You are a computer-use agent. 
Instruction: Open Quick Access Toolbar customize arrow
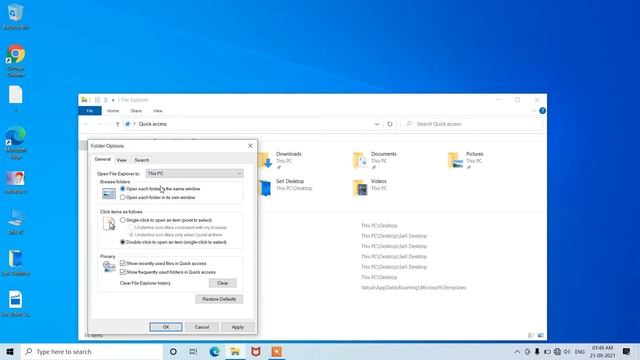click(x=113, y=100)
